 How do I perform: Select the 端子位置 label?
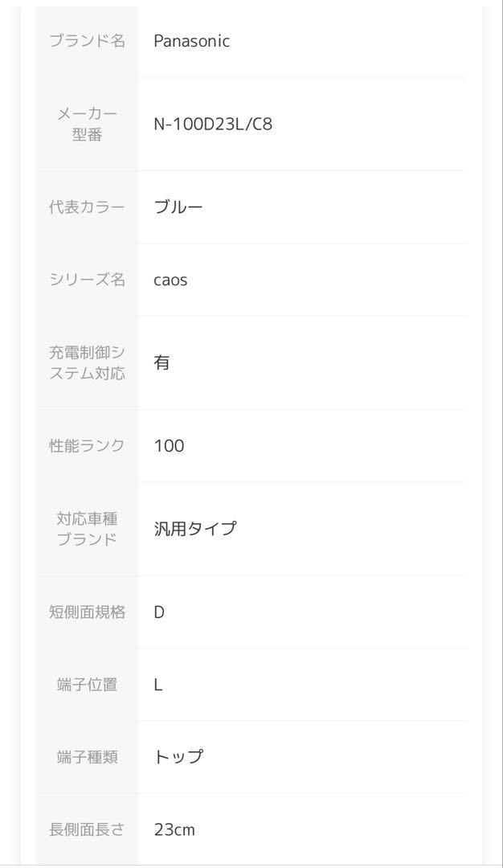(88, 685)
